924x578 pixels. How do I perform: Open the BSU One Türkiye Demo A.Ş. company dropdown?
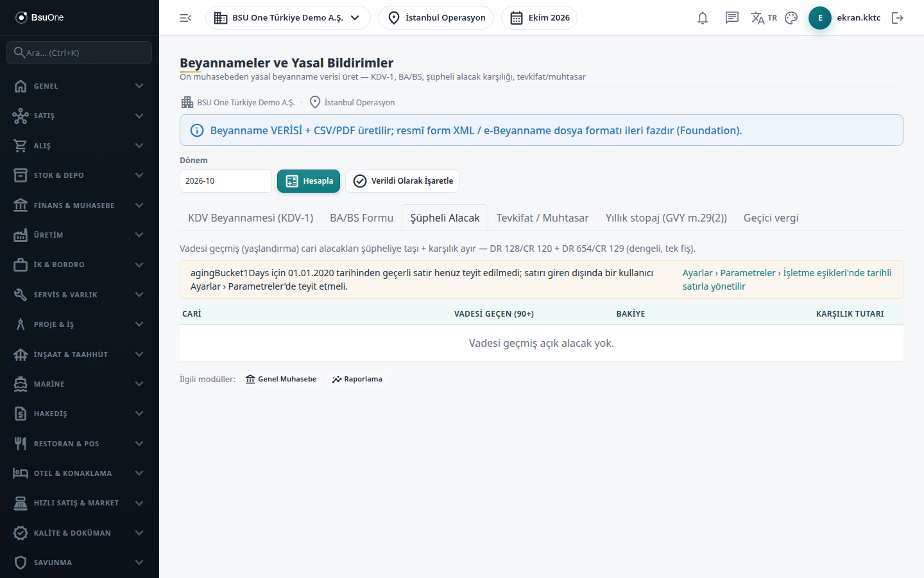click(x=287, y=18)
